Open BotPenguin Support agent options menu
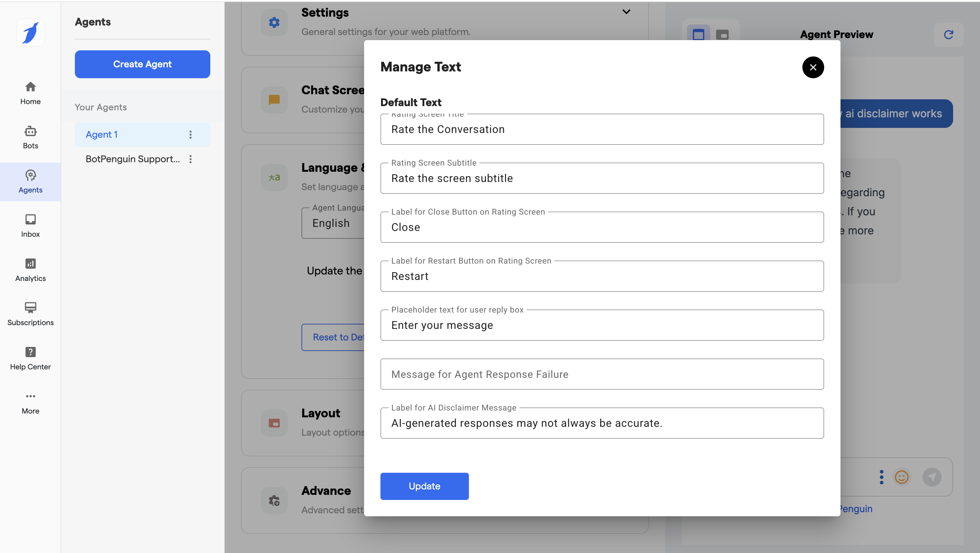The height and width of the screenshot is (553, 980). [191, 159]
